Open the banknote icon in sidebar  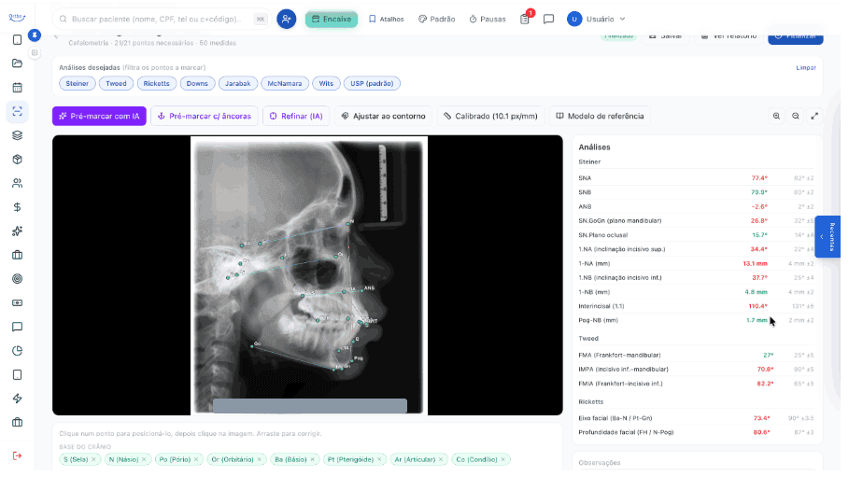17,302
